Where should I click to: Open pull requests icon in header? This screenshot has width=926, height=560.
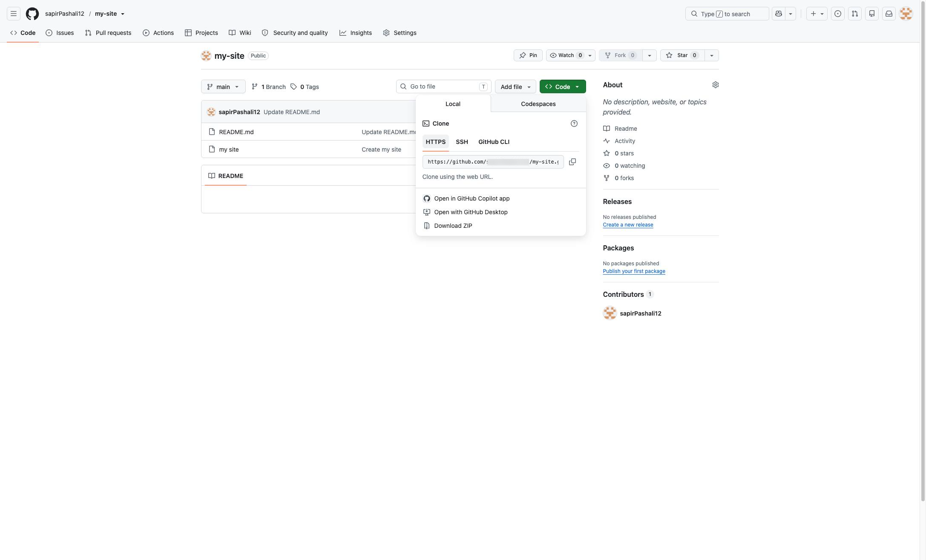[x=855, y=14]
